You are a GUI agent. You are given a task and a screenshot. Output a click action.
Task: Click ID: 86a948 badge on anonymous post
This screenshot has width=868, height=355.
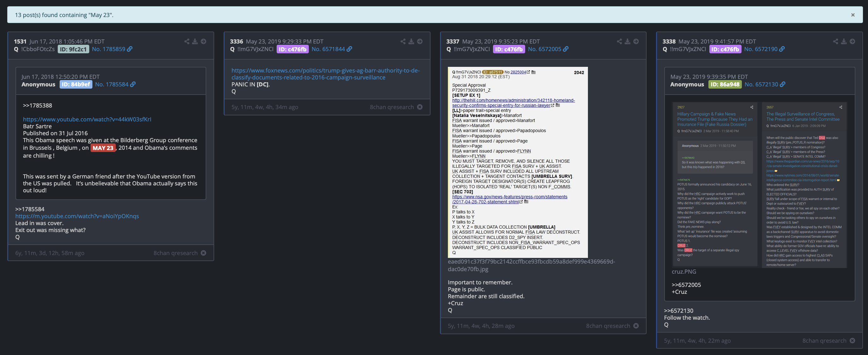(724, 84)
